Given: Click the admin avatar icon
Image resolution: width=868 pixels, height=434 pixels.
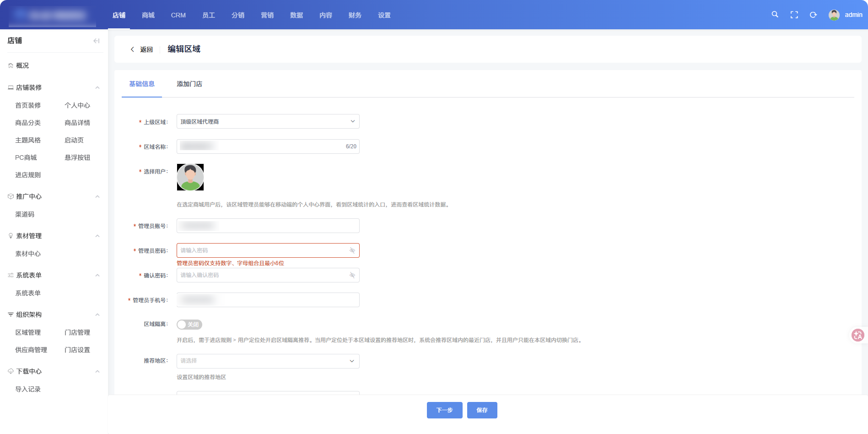Looking at the screenshot, I should [834, 15].
